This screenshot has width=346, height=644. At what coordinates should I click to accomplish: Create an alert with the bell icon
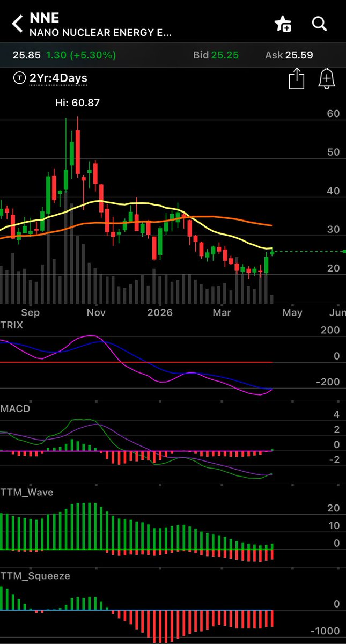pyautogui.click(x=327, y=79)
